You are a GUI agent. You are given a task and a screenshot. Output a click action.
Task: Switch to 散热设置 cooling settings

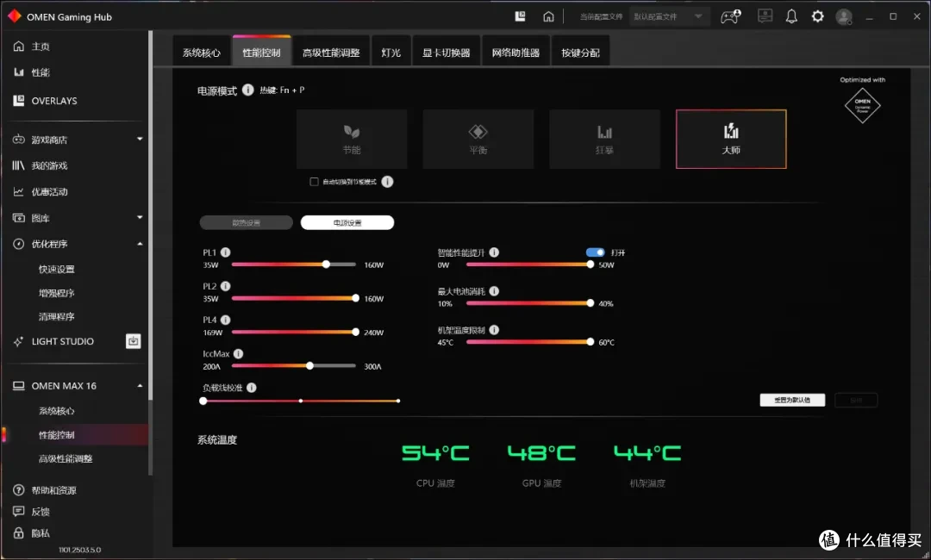(247, 222)
